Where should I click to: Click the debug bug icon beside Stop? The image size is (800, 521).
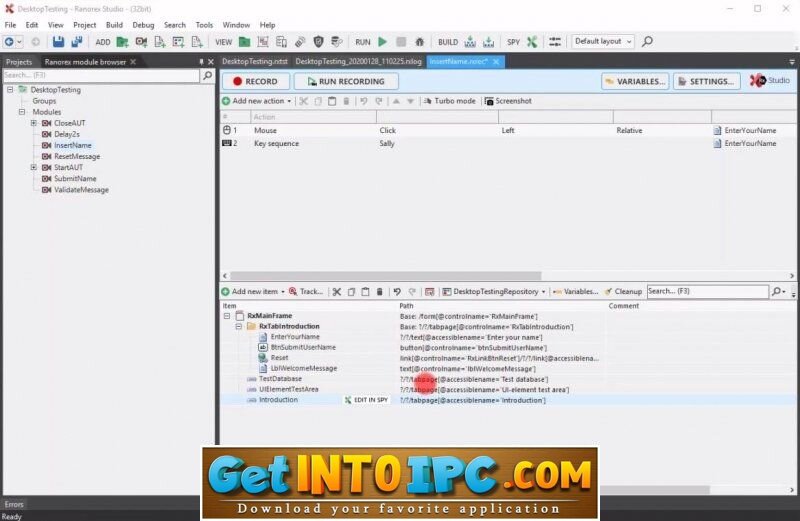tap(419, 42)
